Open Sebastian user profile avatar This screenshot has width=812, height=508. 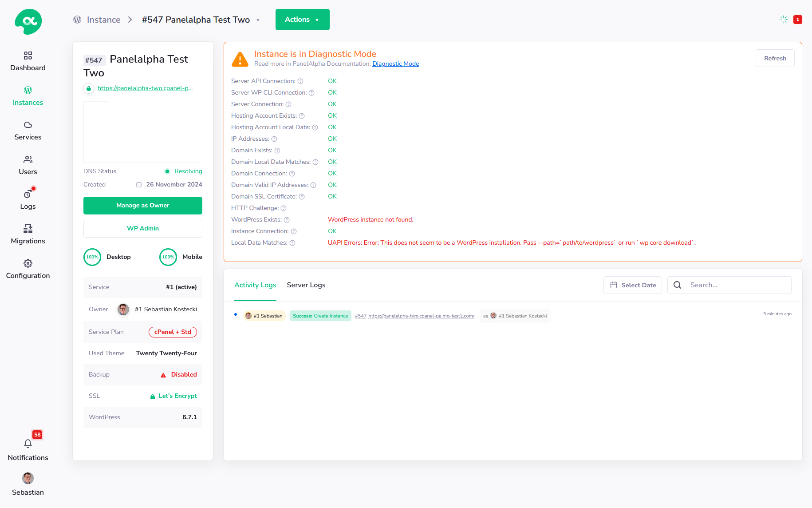[28, 478]
